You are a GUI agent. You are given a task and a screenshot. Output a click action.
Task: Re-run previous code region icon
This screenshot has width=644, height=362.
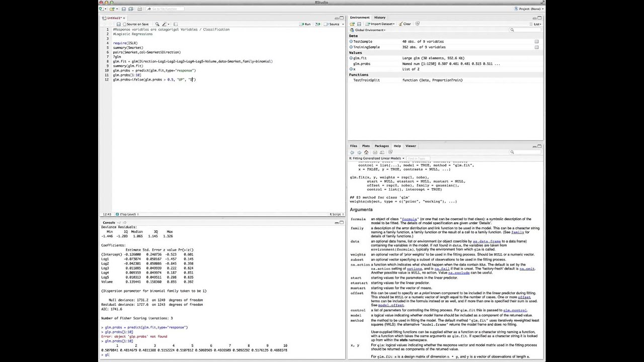[x=318, y=24]
